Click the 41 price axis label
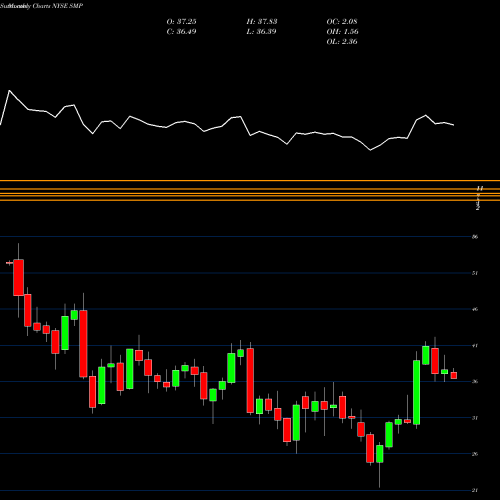 coord(475,346)
